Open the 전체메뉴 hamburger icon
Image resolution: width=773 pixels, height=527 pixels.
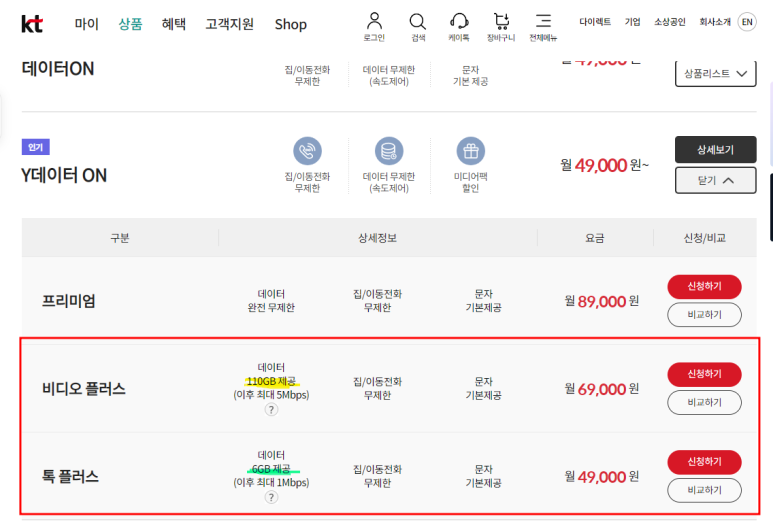coord(543,27)
